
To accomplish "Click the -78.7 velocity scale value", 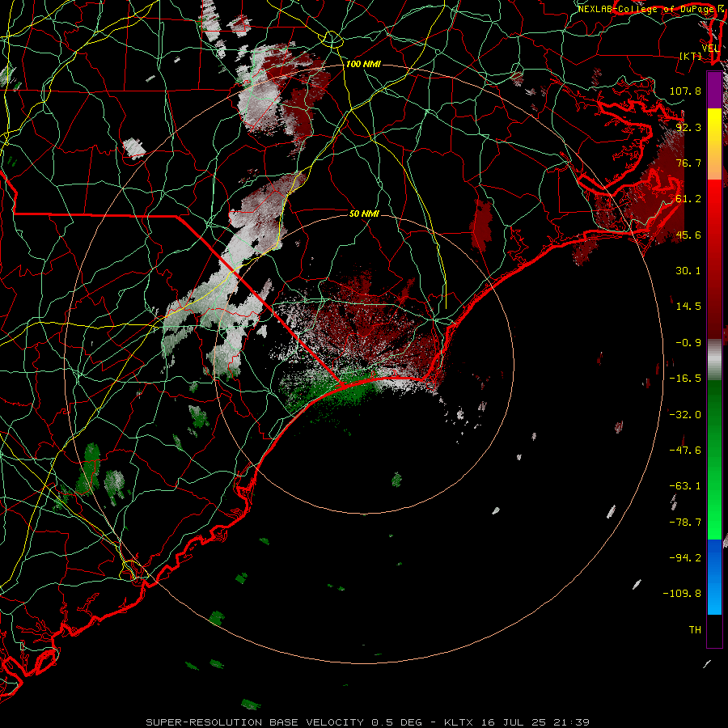I will coord(685,523).
